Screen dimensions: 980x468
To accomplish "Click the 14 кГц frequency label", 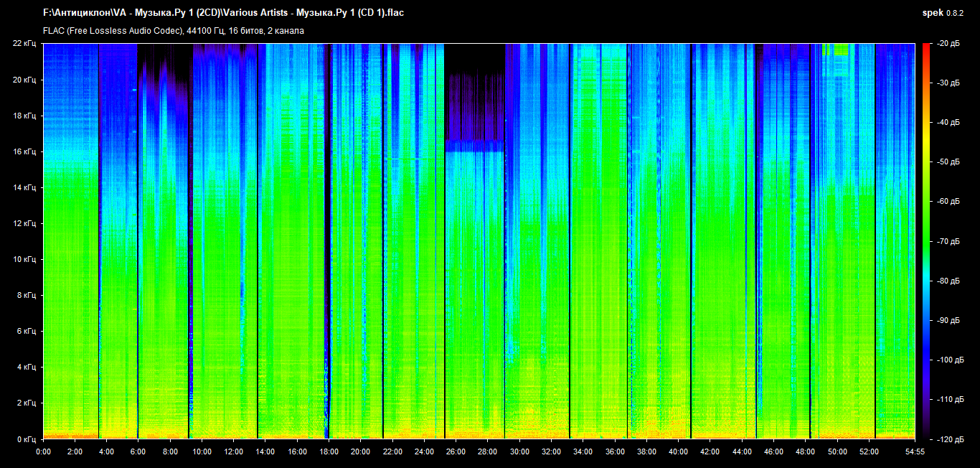I will pyautogui.click(x=24, y=187).
